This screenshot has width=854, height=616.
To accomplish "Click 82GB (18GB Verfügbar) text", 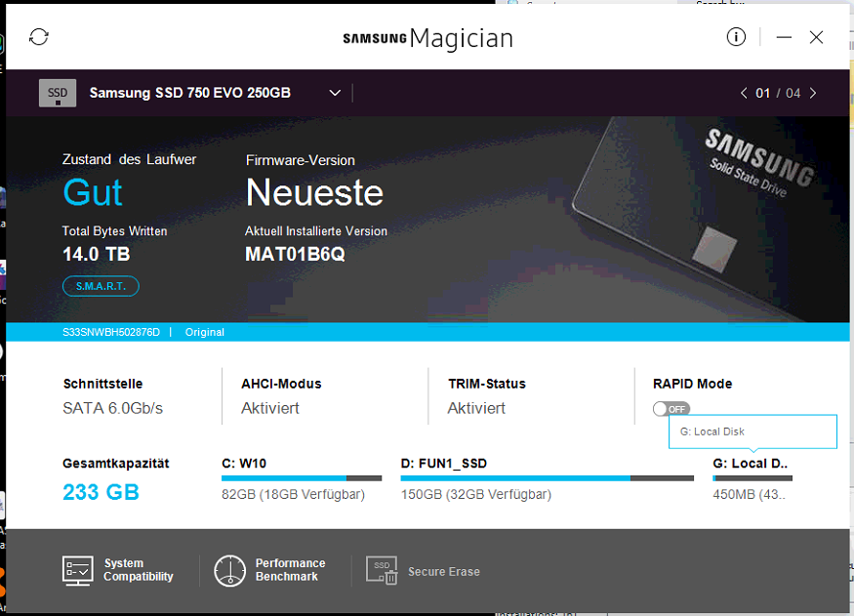I will pos(293,495).
